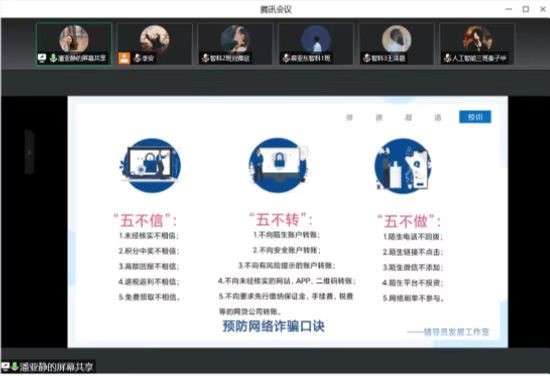Maximize the 腾讯会议 window
The image size is (550, 376).
(525, 9)
